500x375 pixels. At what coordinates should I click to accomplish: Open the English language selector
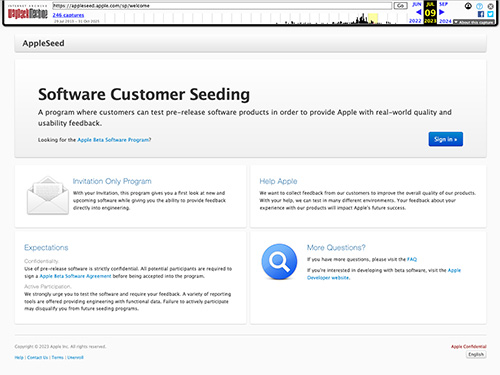[x=476, y=354]
